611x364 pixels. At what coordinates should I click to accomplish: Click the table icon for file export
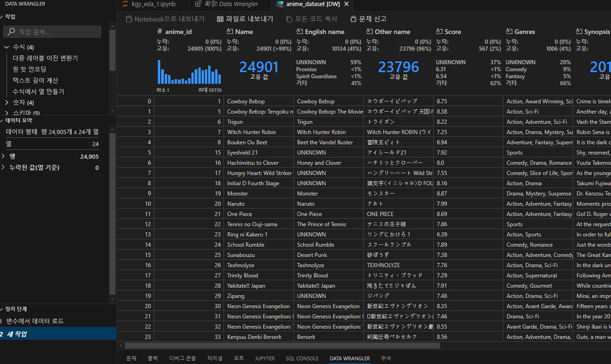point(220,19)
